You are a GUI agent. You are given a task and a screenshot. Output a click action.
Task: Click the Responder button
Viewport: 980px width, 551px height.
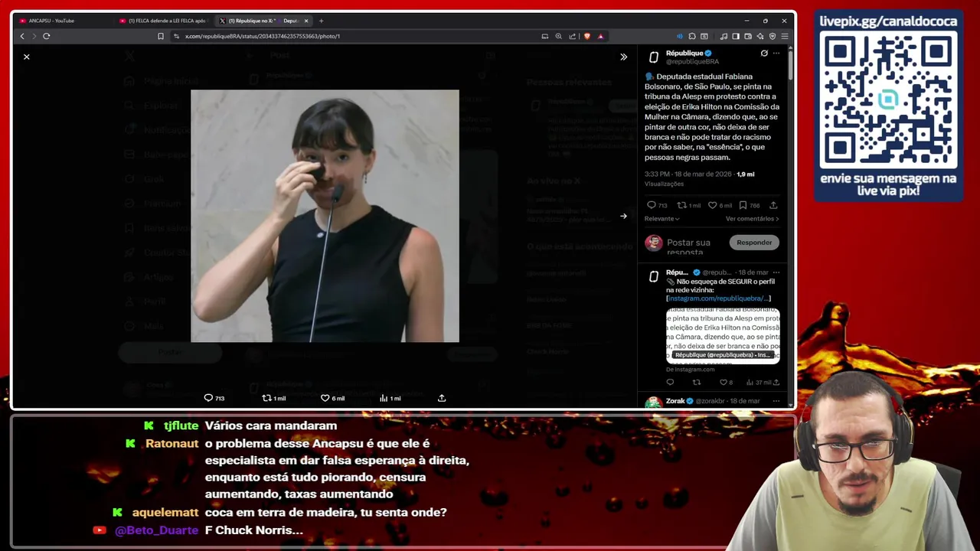pyautogui.click(x=754, y=243)
